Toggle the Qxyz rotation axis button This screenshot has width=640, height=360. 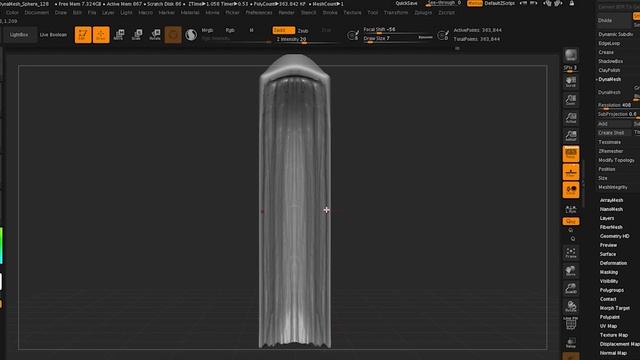(x=571, y=221)
